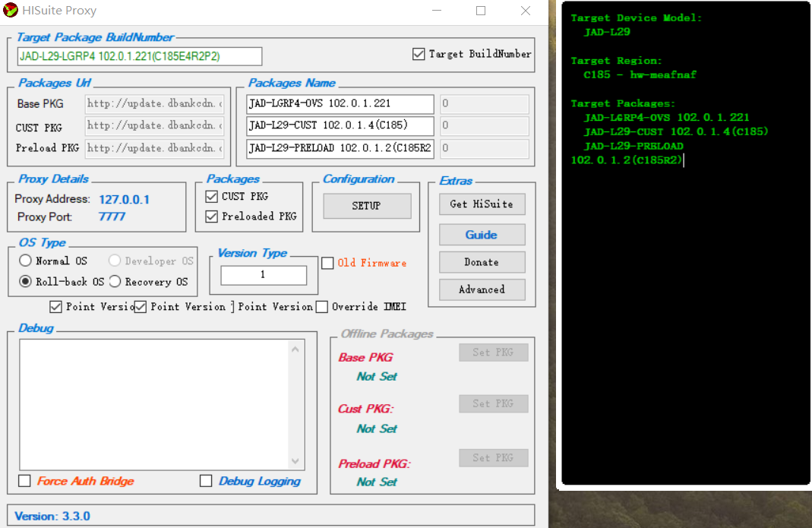Screen dimensions: 812x528
Task: Enable the Debug Logging checkbox
Action: coord(206,481)
